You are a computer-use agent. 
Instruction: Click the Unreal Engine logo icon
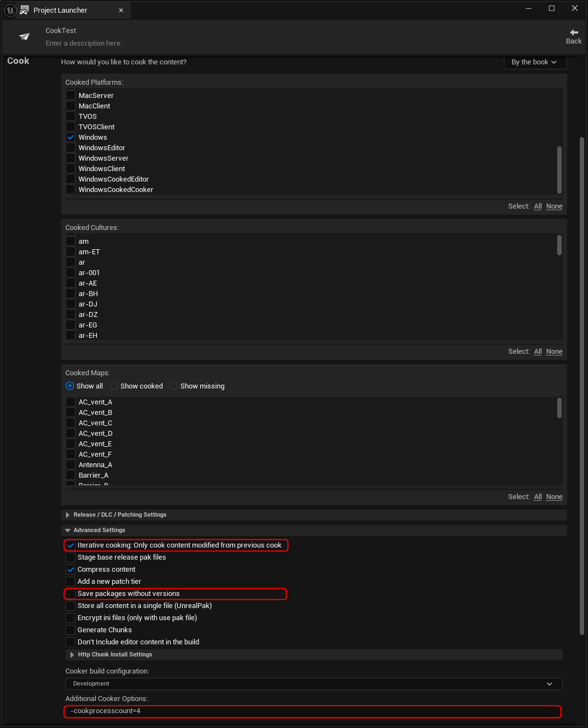click(10, 10)
